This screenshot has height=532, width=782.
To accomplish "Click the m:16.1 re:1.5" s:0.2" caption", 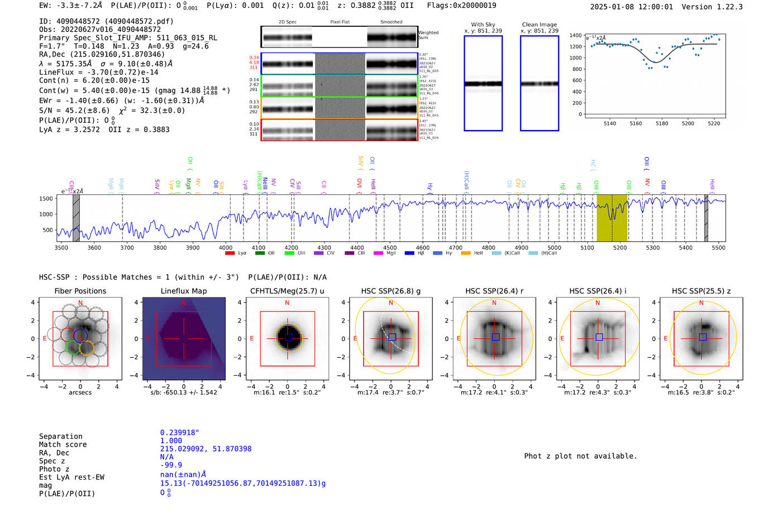I will [288, 392].
